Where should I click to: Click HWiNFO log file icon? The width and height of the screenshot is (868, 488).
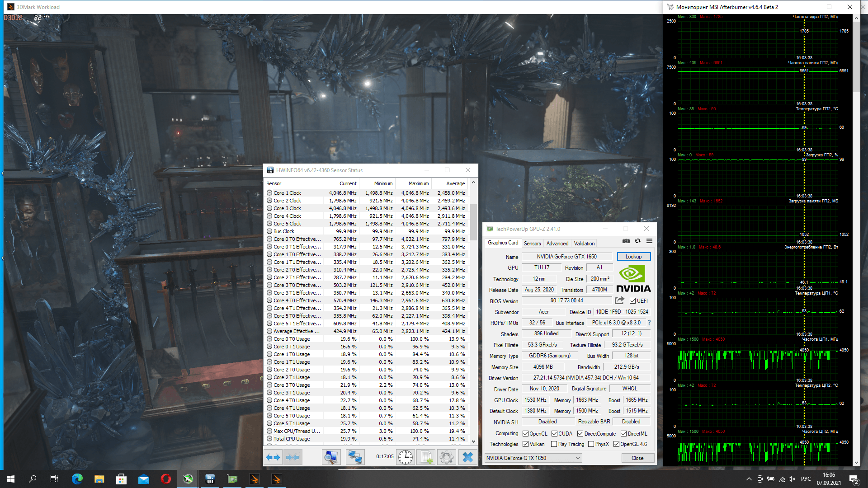(426, 457)
